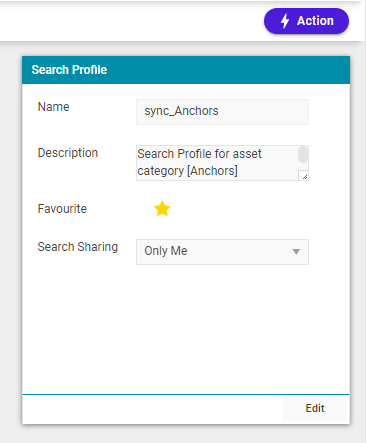Click the blank footer bar beside Edit

coord(153,408)
